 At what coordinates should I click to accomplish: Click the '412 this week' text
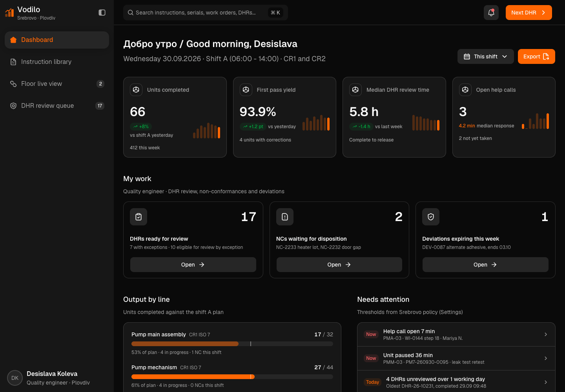[x=145, y=148]
